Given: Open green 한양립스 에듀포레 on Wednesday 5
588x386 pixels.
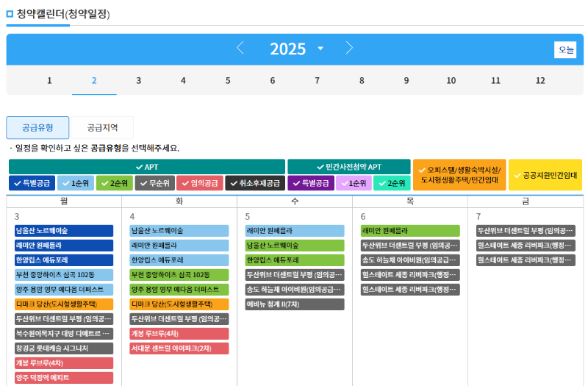Looking at the screenshot, I should (295, 260).
